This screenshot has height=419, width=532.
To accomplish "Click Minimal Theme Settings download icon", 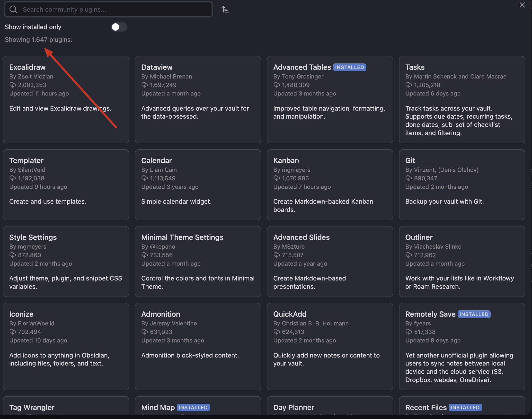I will pyautogui.click(x=144, y=255).
